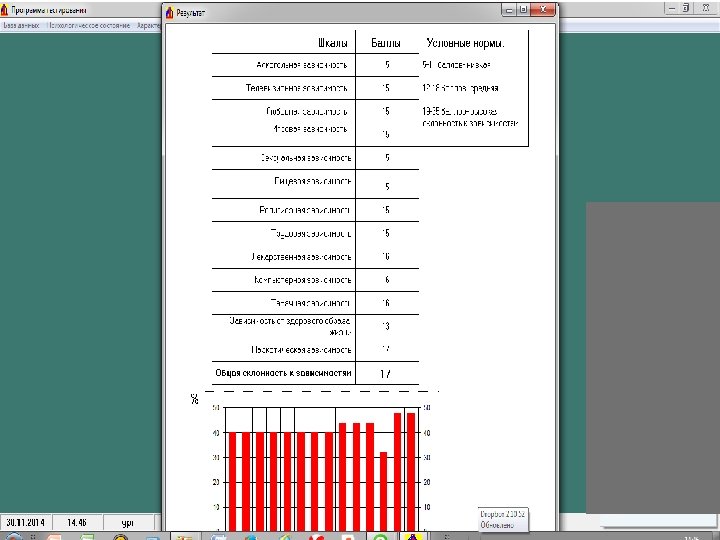Select the Алкогольная зависимость row label
This screenshot has width=720, height=540.
point(302,65)
